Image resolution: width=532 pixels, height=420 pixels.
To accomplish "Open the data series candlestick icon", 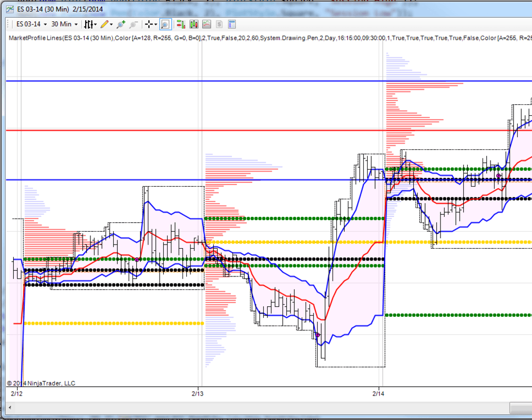I will click(x=194, y=24).
